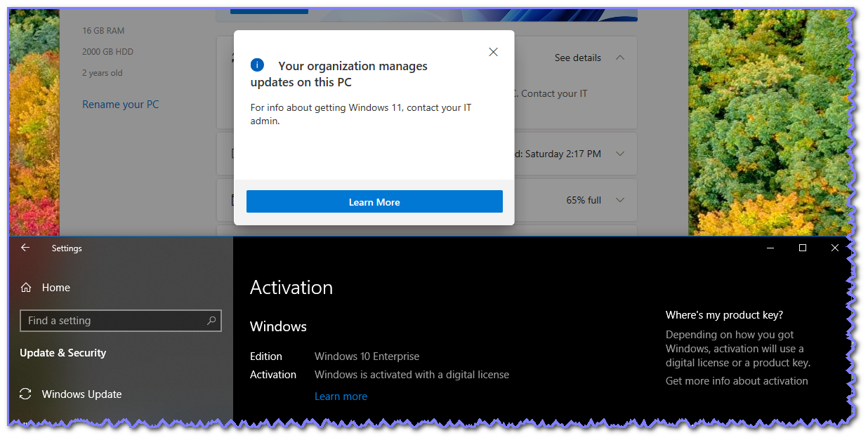Open Learn more link under Activation

[x=341, y=396]
